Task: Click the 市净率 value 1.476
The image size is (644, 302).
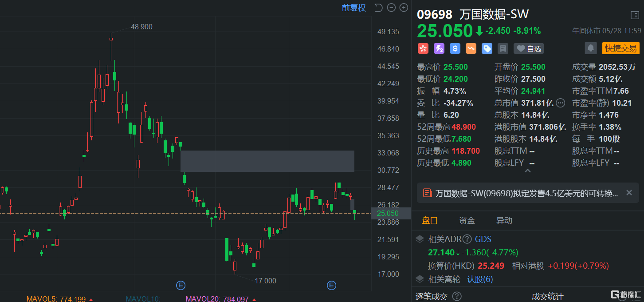Action: 609,115
